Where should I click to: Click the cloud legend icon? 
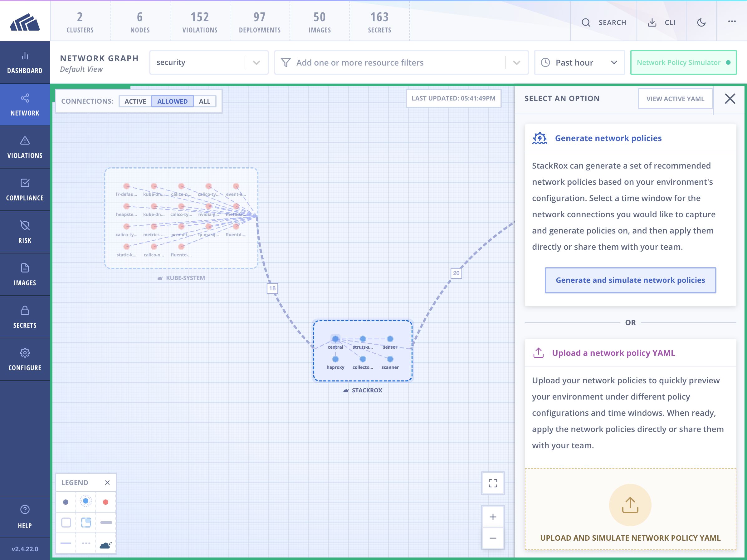(x=105, y=545)
